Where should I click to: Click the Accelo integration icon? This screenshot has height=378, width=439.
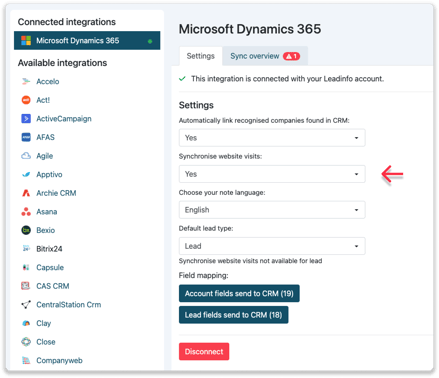tap(26, 81)
